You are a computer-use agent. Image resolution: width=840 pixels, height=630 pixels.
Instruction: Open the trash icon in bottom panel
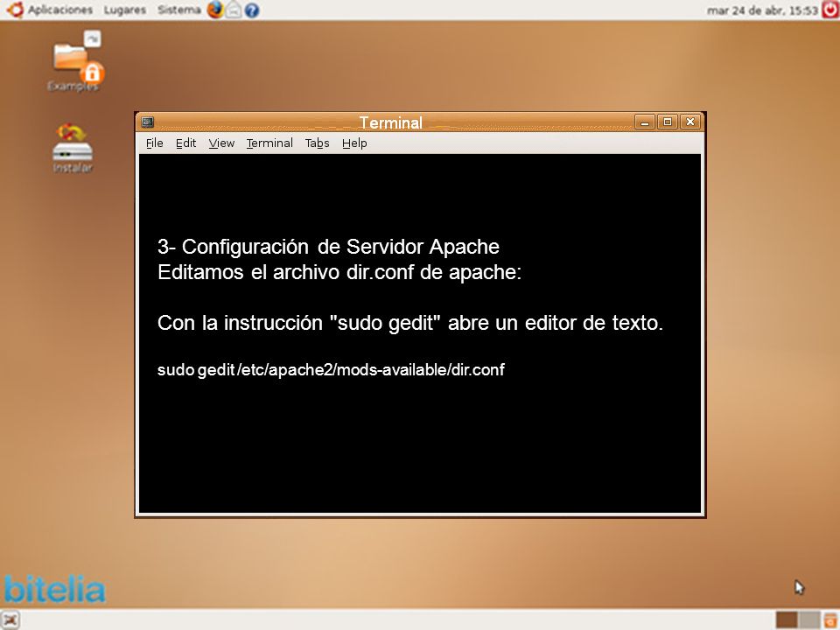tap(831, 619)
